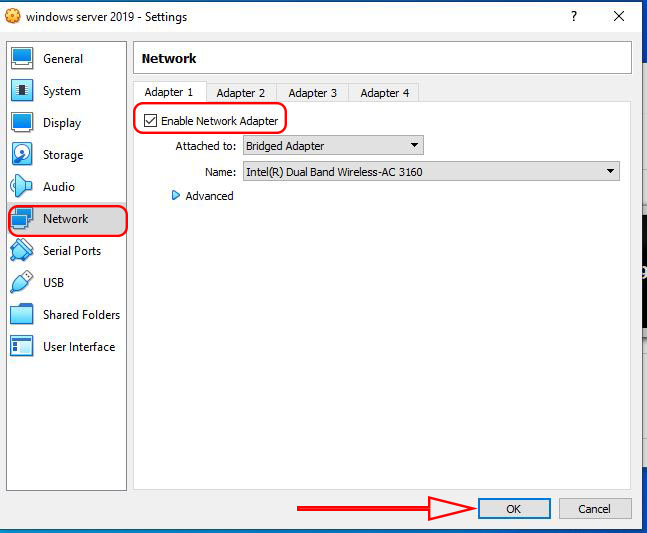
Task: Click the Display monitor icon
Action: [22, 123]
